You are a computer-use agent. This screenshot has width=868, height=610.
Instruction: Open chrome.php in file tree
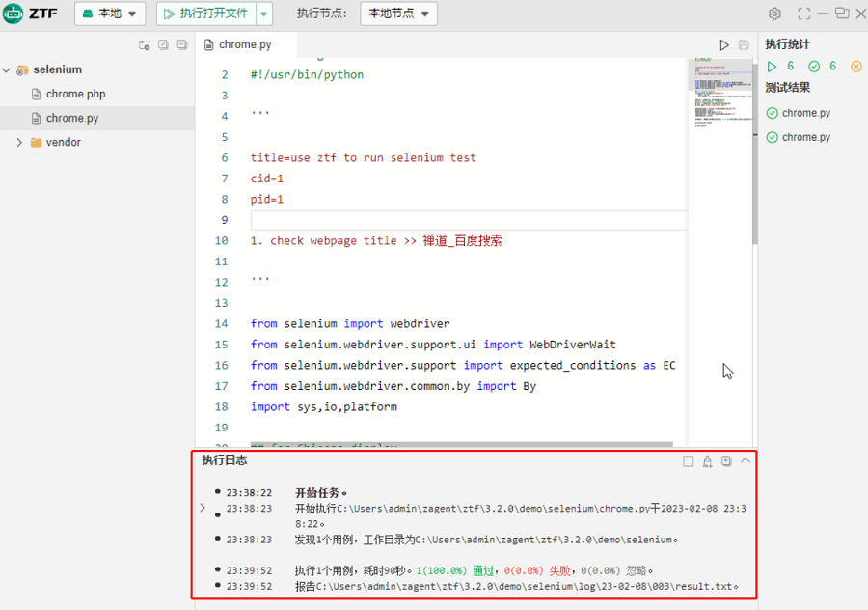[x=75, y=95]
